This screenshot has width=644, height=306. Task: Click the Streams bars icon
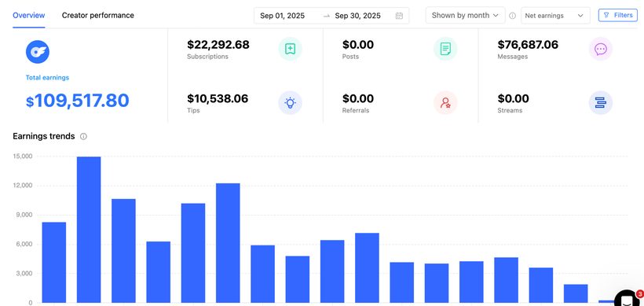click(601, 103)
